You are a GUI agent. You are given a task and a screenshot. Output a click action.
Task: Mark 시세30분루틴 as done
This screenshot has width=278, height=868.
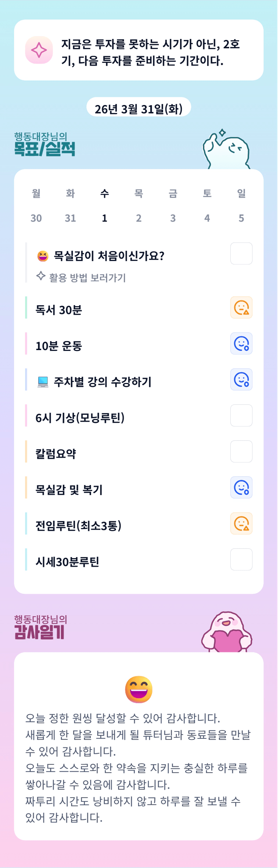pos(241,559)
